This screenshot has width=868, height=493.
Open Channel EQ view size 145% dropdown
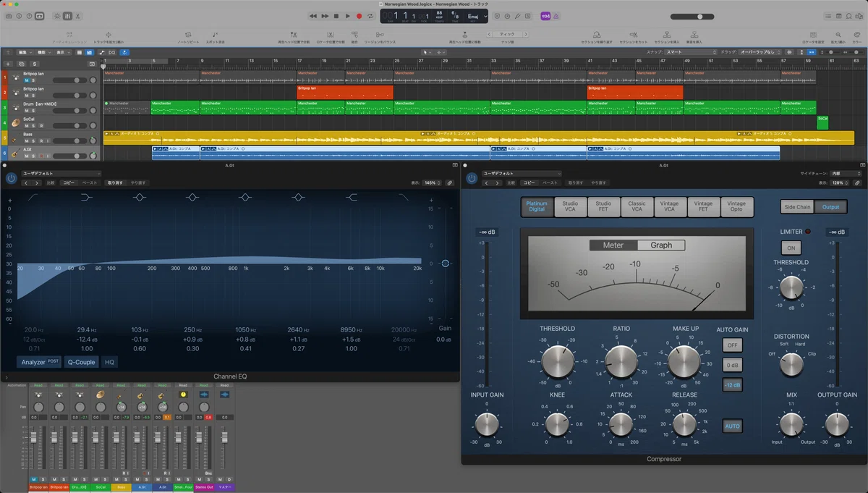point(433,183)
